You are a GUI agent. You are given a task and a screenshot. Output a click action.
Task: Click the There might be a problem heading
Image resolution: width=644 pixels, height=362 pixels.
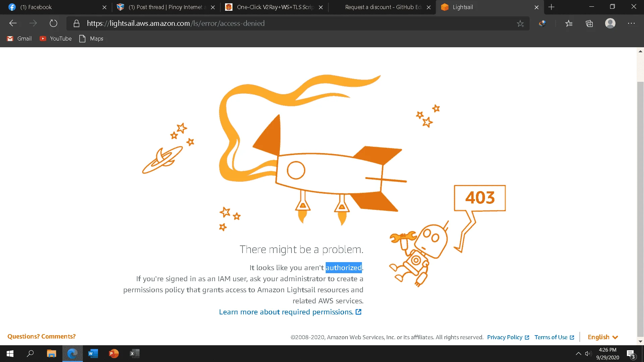301,249
